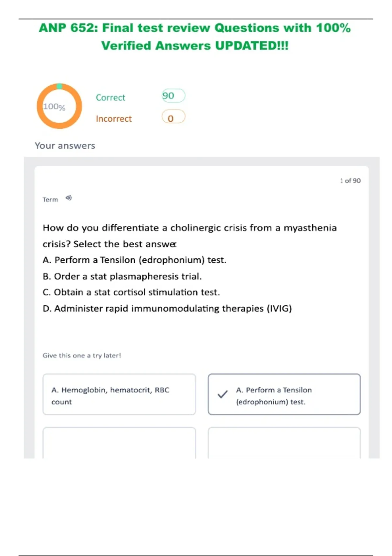Click the empty card below the Tensilon answer card

coord(284,443)
